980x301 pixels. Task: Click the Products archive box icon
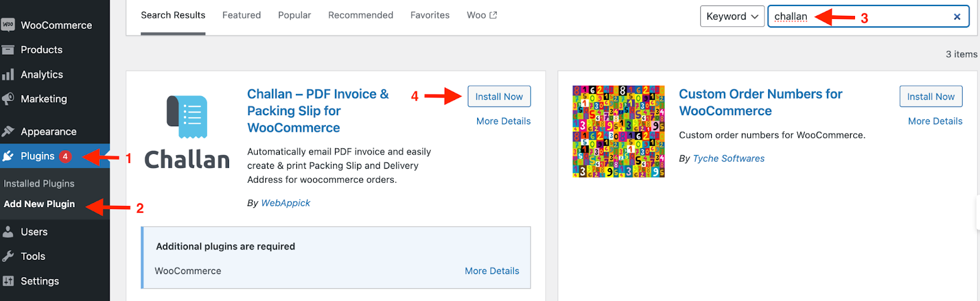(x=8, y=50)
